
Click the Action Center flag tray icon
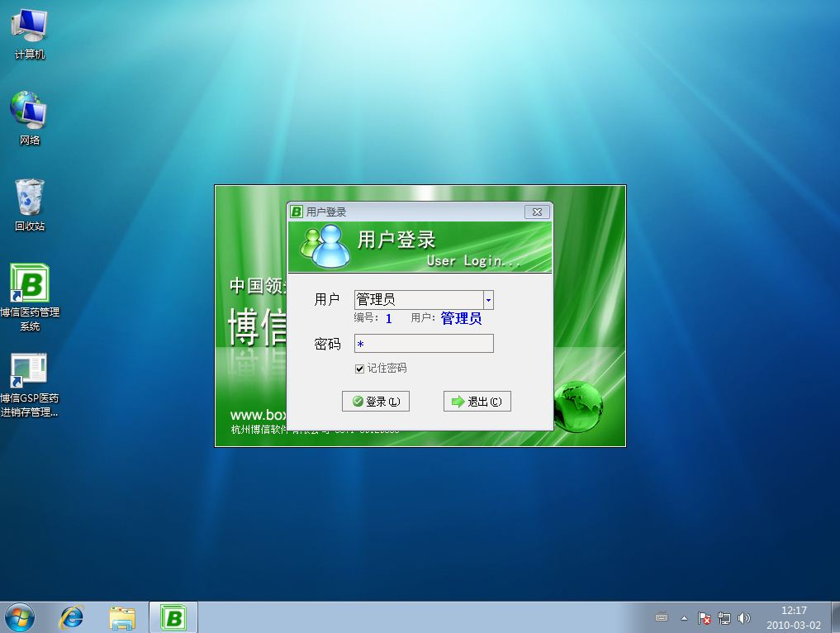click(x=705, y=617)
